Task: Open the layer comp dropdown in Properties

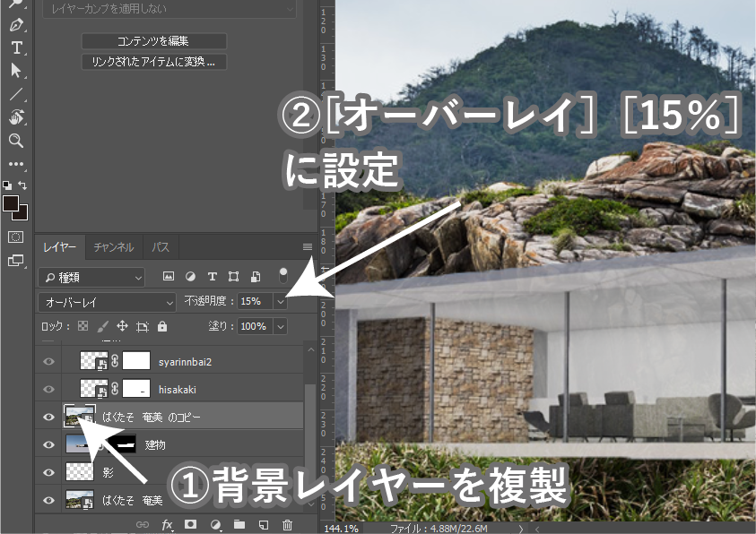Action: pos(169,9)
